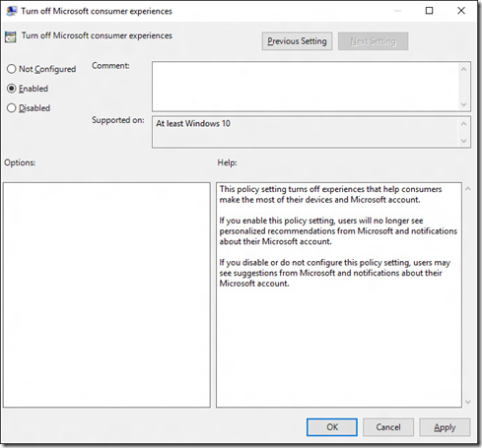Image resolution: width=482 pixels, height=448 pixels.
Task: Click the Apply button
Action: click(445, 427)
